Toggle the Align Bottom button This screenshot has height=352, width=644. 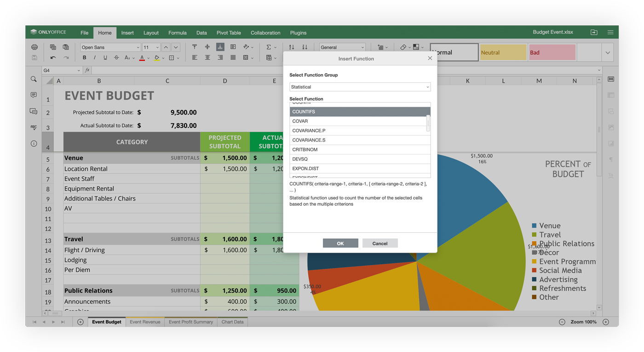point(220,47)
